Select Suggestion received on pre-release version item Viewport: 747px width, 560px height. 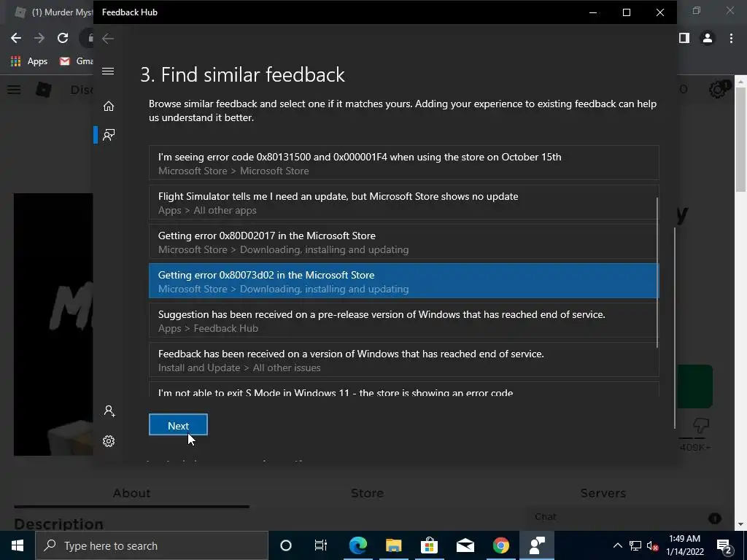[404, 321]
